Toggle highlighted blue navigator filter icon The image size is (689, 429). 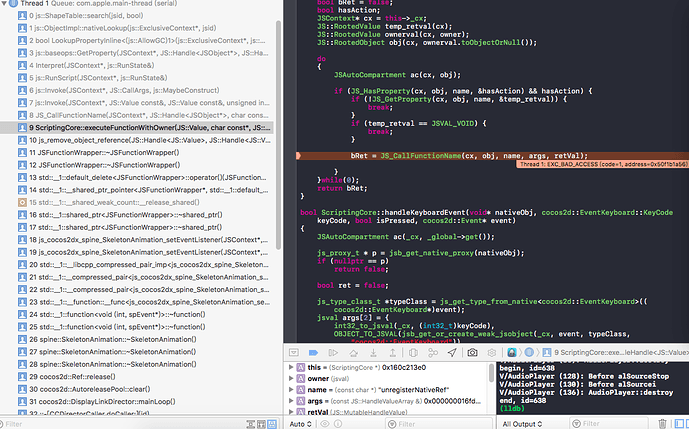coord(272,424)
